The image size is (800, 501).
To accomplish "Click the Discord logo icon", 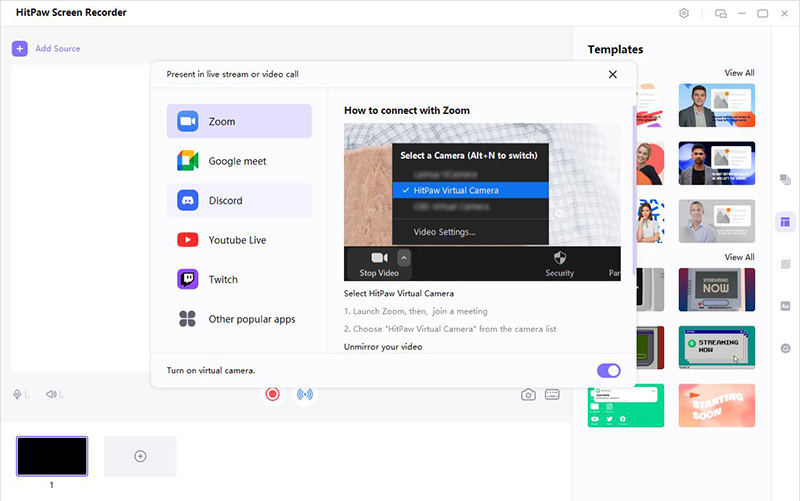I will [x=188, y=201].
